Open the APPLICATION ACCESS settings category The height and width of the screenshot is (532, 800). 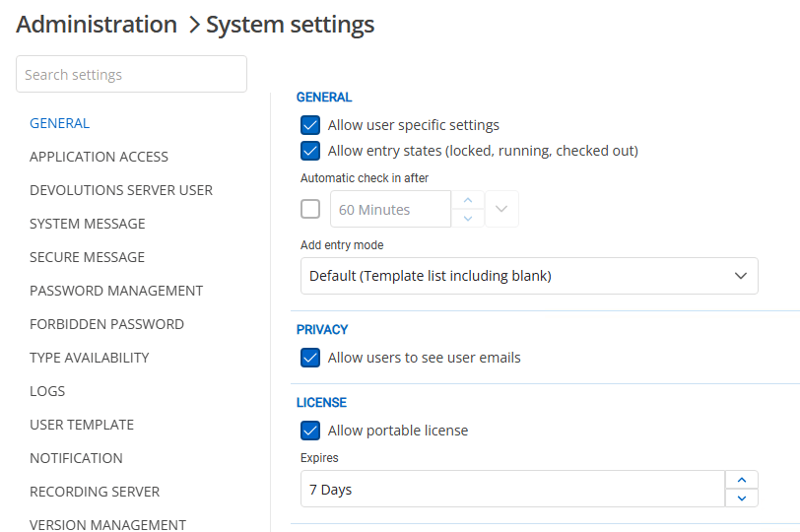(99, 157)
